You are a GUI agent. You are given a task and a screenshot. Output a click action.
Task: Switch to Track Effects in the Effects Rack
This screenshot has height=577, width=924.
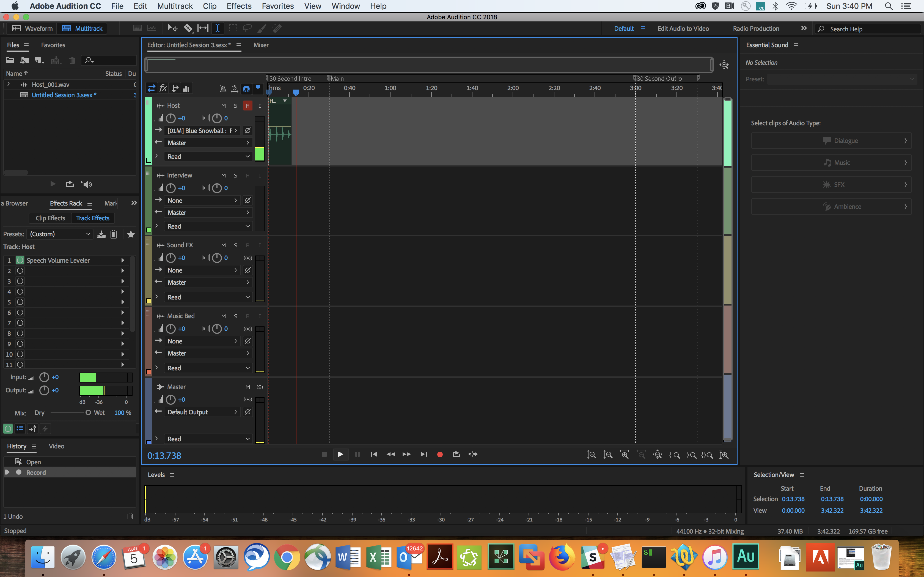pyautogui.click(x=92, y=218)
